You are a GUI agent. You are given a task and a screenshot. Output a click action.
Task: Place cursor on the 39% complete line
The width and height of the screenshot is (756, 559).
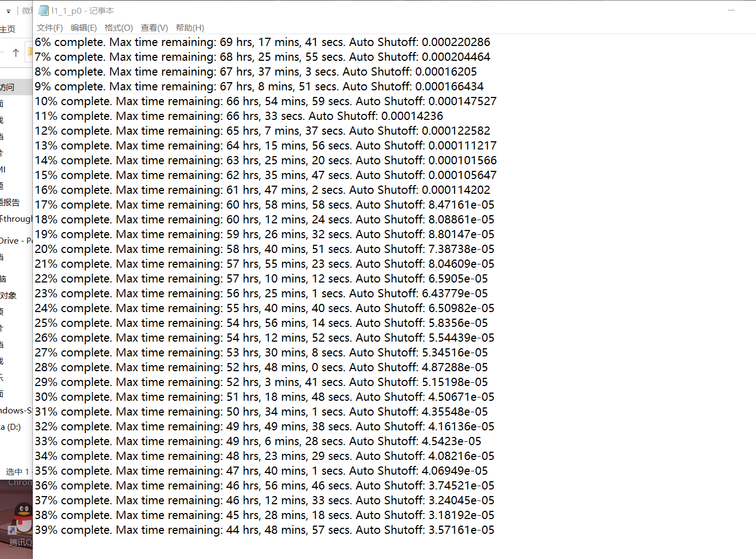pyautogui.click(x=265, y=530)
